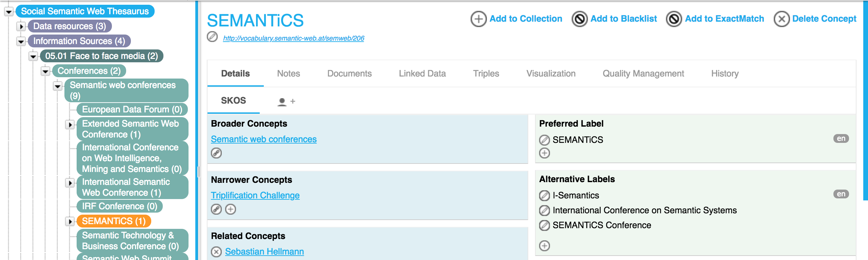This screenshot has width=868, height=260.
Task: Select Semantic Technology & Business Conference
Action: coord(132,241)
